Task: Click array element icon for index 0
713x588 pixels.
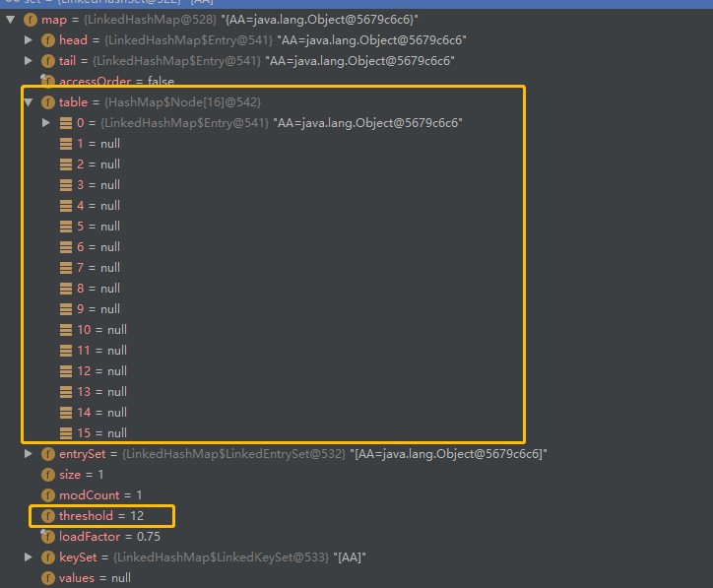Action: 66,123
